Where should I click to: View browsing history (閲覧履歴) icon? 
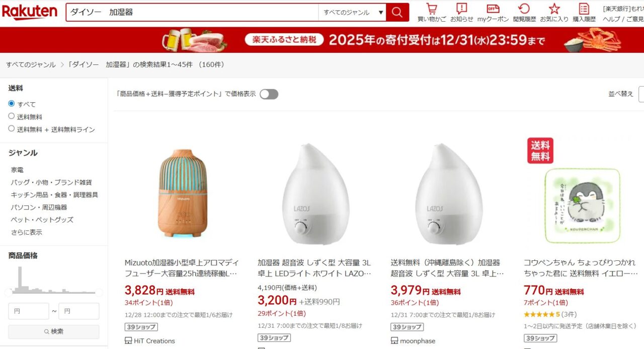[x=524, y=12]
